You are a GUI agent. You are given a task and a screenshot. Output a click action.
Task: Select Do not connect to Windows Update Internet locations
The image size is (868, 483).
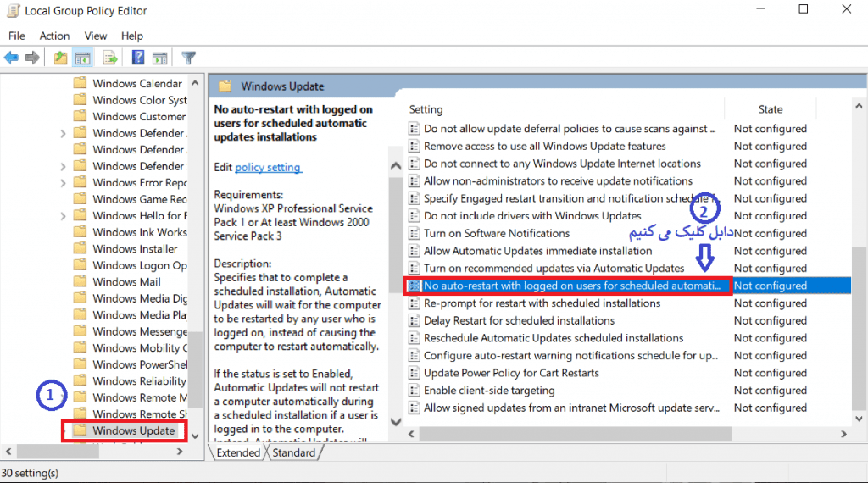pyautogui.click(x=562, y=164)
